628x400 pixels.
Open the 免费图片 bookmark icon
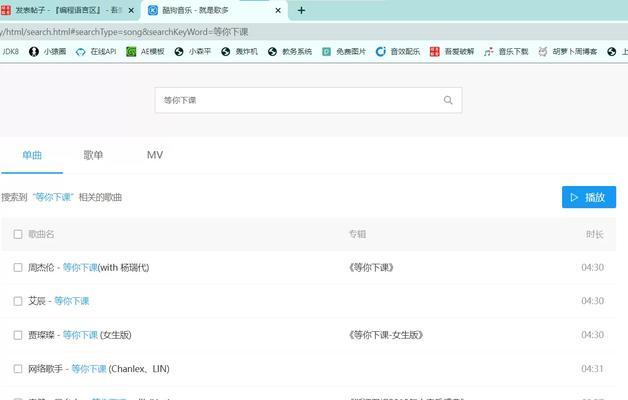click(326, 51)
